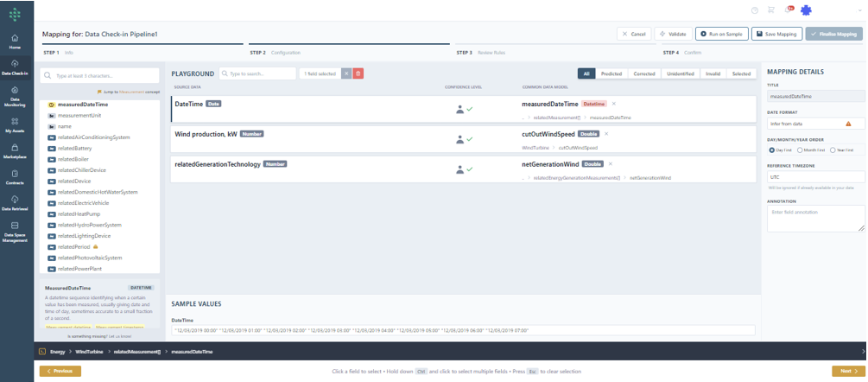868x382 pixels.
Task: Open Data Check-in from the sidebar
Action: point(16,67)
